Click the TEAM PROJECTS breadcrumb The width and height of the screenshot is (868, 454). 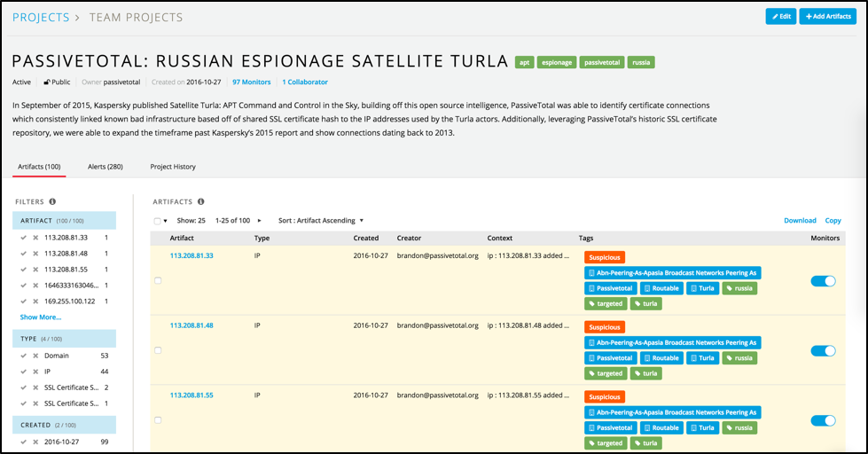137,18
